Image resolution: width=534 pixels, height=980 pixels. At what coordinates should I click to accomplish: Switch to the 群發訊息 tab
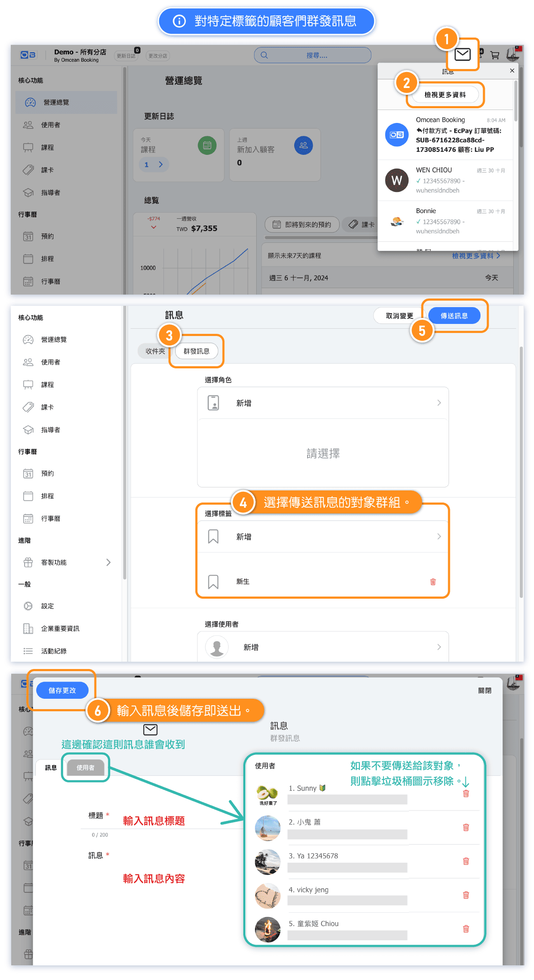coord(197,351)
